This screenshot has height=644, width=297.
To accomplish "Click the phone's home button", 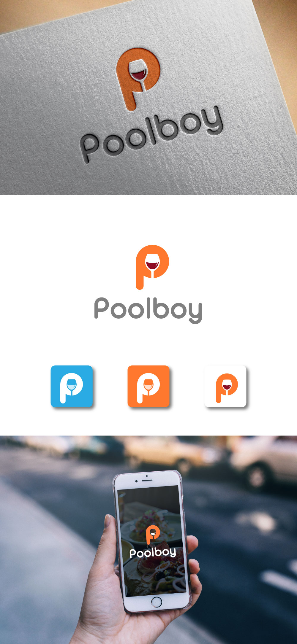I will tap(157, 602).
